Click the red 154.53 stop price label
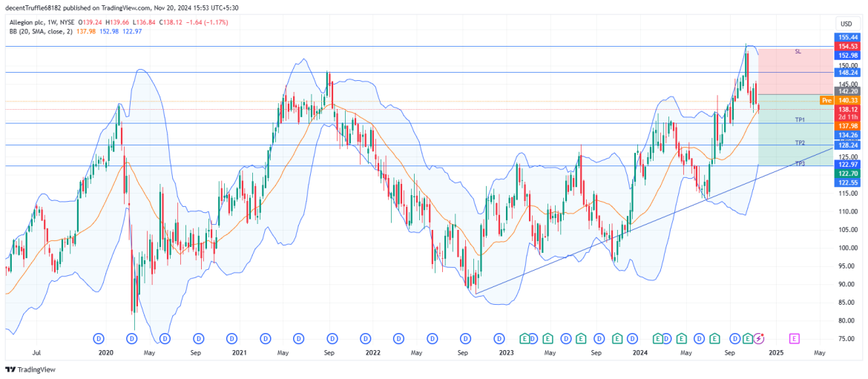This screenshot has width=868, height=379. tap(846, 46)
